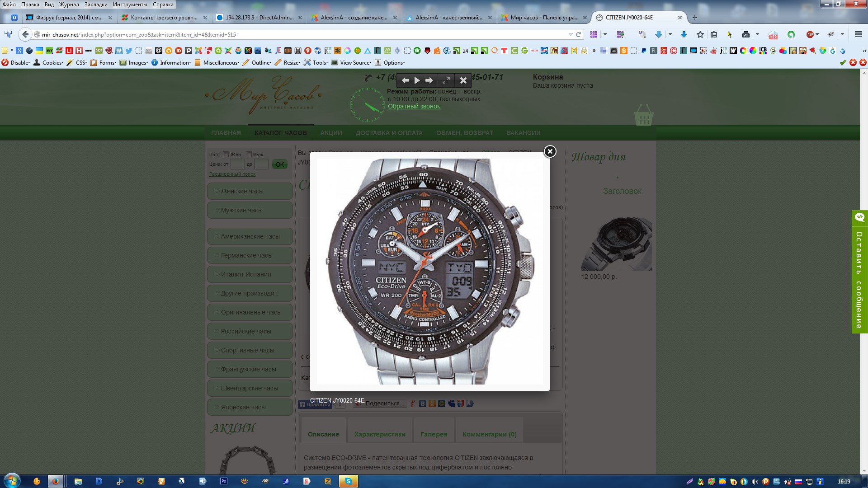
Task: Go to next image in slideshow
Action: point(429,80)
